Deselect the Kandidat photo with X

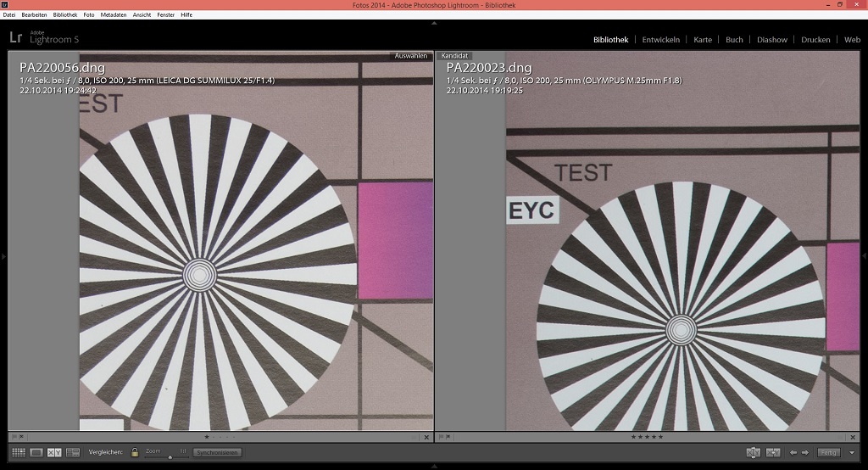(853, 437)
